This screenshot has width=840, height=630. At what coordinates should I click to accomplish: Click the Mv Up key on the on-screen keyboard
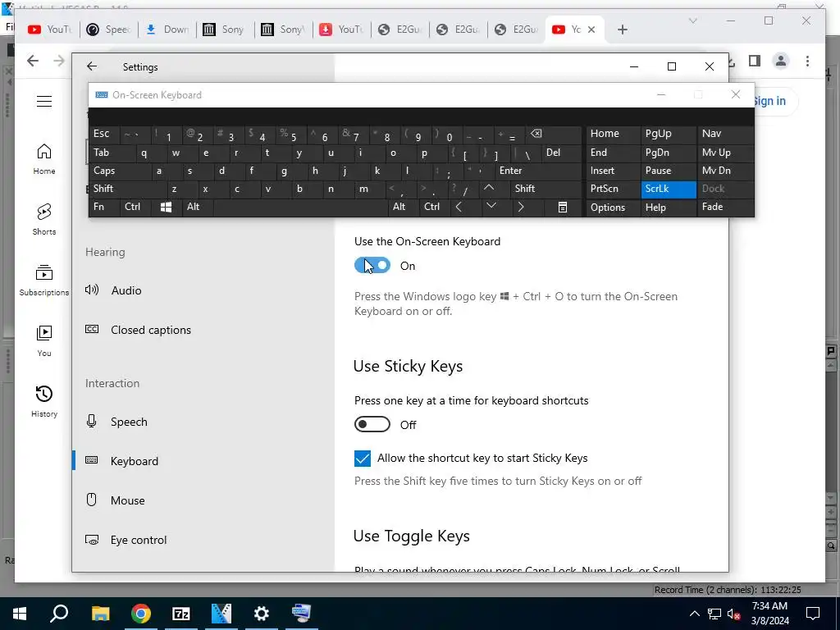pyautogui.click(x=725, y=153)
